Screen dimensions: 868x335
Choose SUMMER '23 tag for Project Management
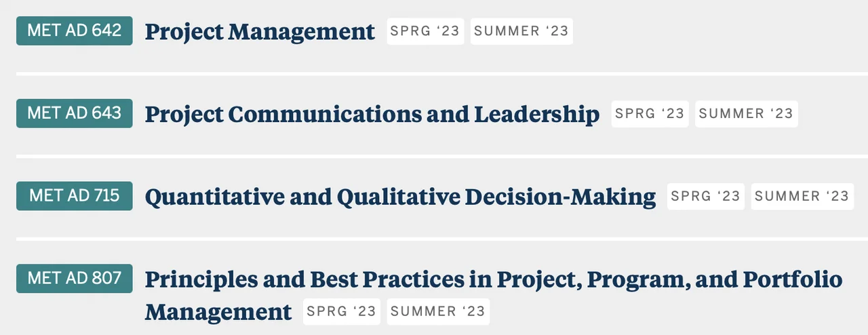click(x=521, y=31)
